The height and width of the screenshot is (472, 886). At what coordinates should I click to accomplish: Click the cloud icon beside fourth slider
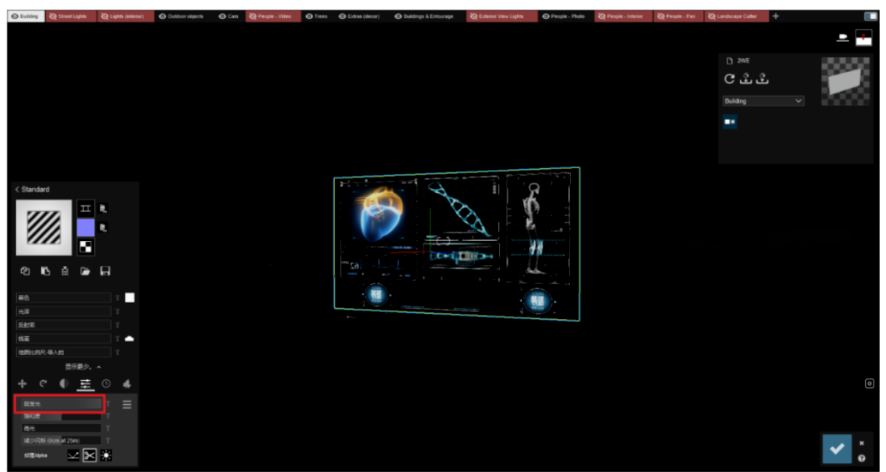click(x=129, y=339)
